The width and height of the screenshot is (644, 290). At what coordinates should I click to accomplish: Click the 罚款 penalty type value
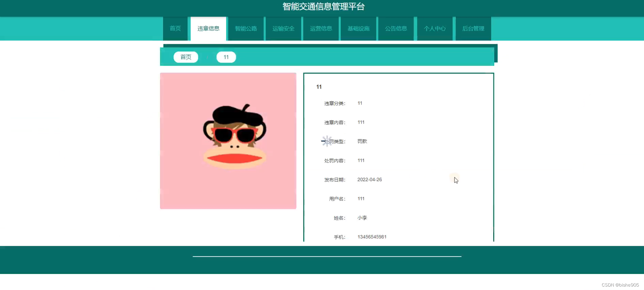pyautogui.click(x=362, y=141)
